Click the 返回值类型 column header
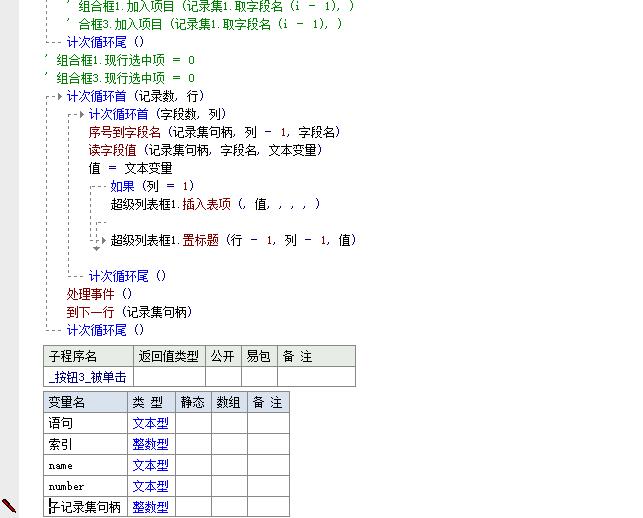Screen dimensions: 643x518 (169, 356)
